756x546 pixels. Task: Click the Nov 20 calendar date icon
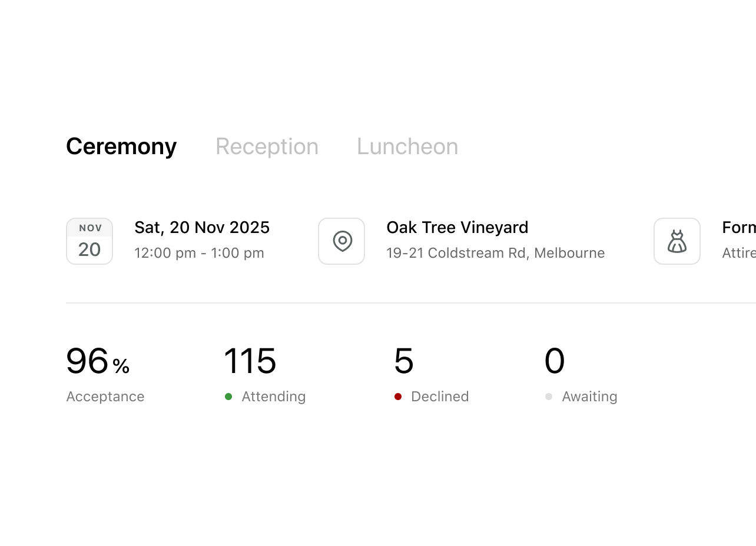coord(89,241)
